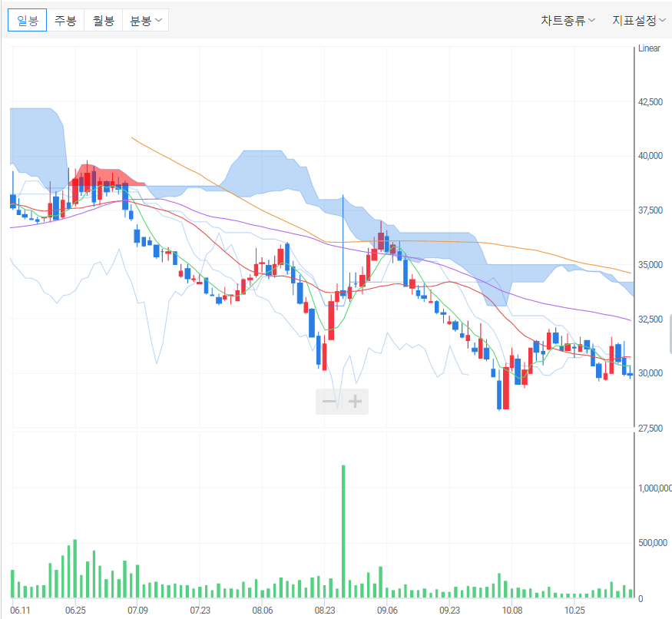This screenshot has width=672, height=619.
Task: Click the 09.06 date label
Action: click(x=387, y=610)
